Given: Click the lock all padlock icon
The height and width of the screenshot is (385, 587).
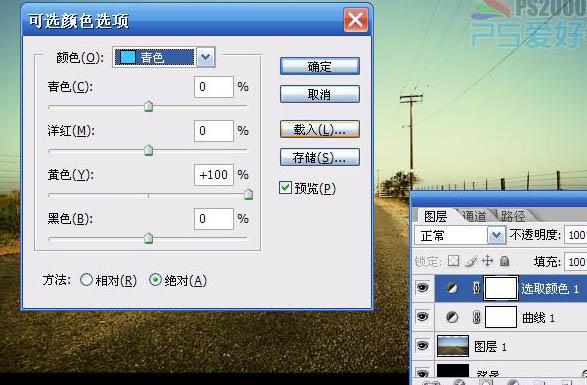Looking at the screenshot, I should coord(505,261).
